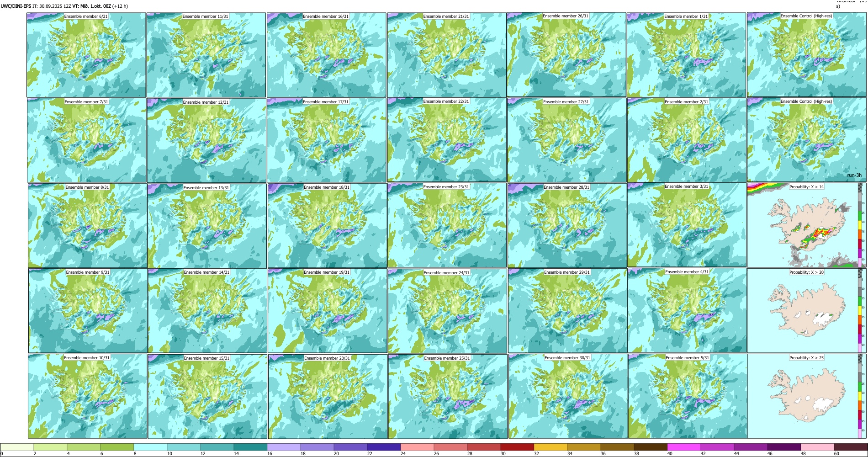Screen dimensions: 868x457
Task: Click the dark maroon above-60 legend swatch
Action: tap(851, 447)
